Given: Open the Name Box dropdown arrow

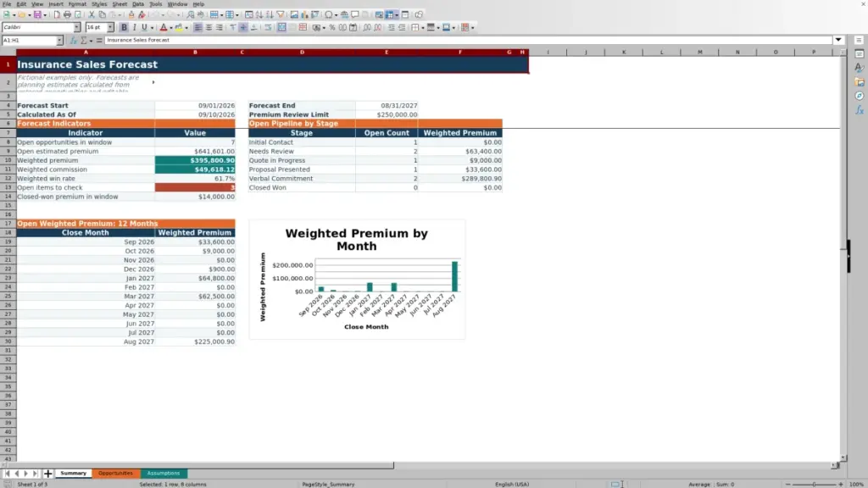Looking at the screenshot, I should [59, 41].
